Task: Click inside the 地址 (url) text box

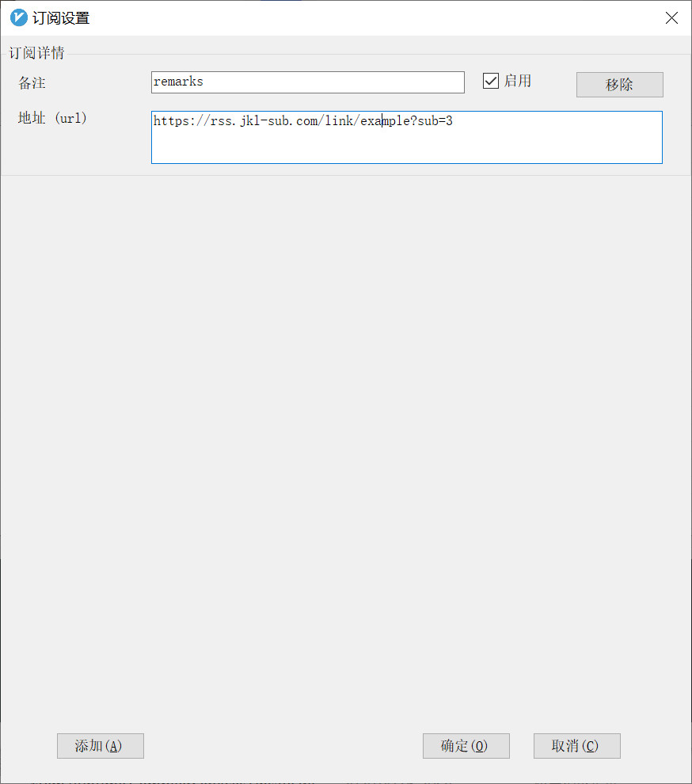Action: click(406, 137)
